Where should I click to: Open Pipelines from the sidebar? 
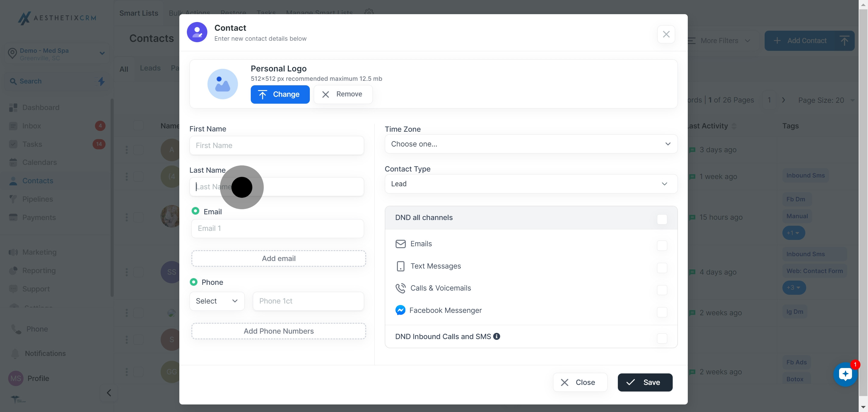coord(37,199)
